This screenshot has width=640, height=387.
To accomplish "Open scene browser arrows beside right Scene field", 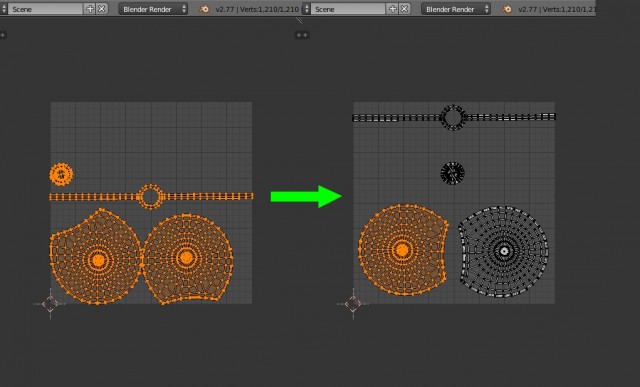I will [307, 9].
